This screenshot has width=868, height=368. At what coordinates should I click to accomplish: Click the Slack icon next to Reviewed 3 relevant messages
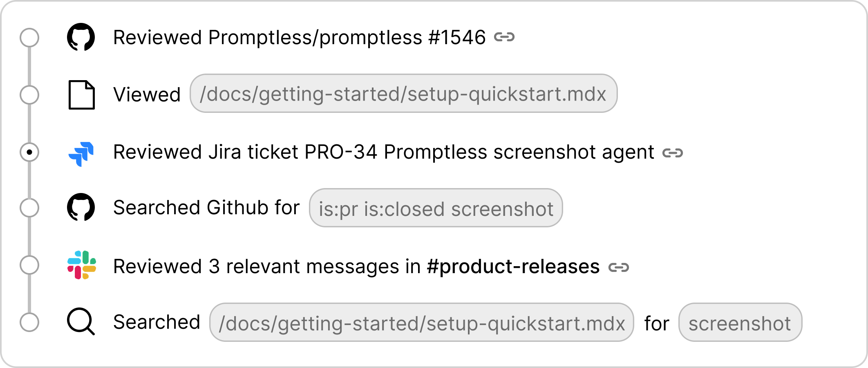tap(81, 266)
